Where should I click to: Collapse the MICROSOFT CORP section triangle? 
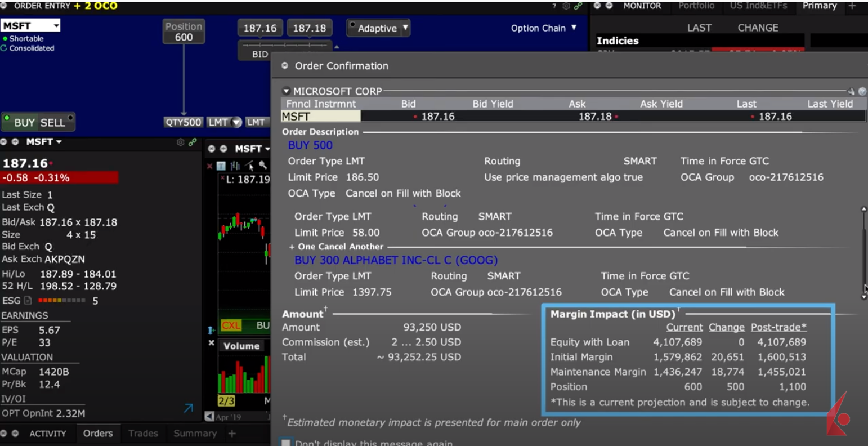[286, 91]
